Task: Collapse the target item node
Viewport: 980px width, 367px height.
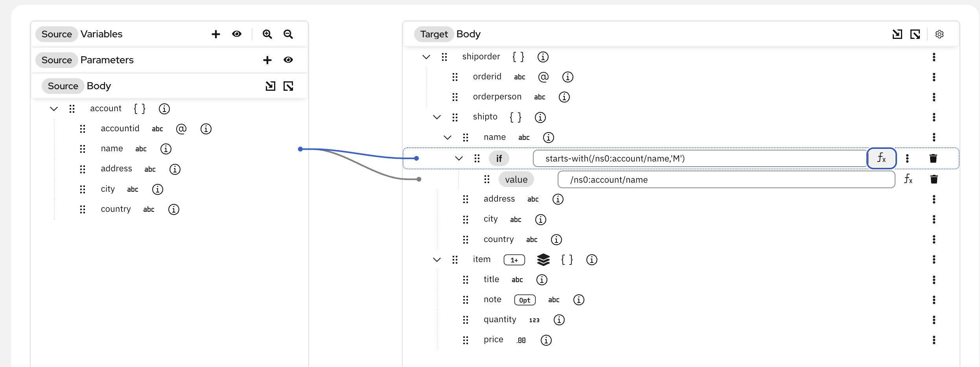Action: point(437,260)
